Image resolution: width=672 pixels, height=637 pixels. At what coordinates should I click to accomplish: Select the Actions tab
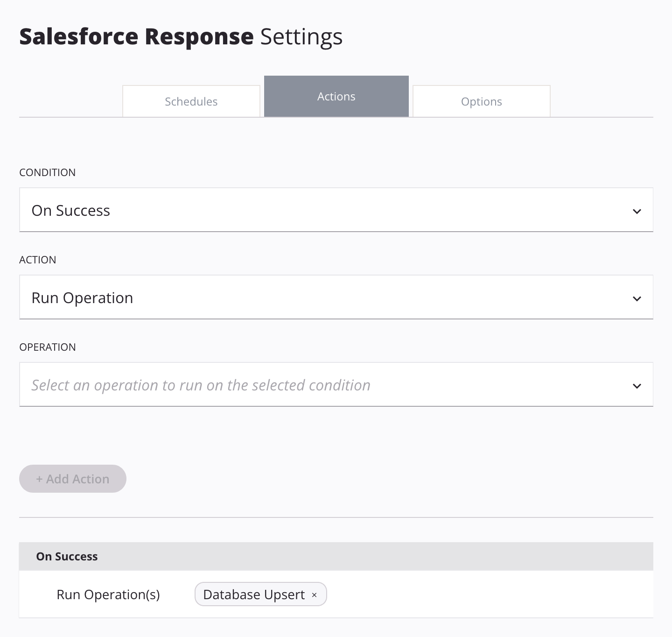tap(336, 96)
